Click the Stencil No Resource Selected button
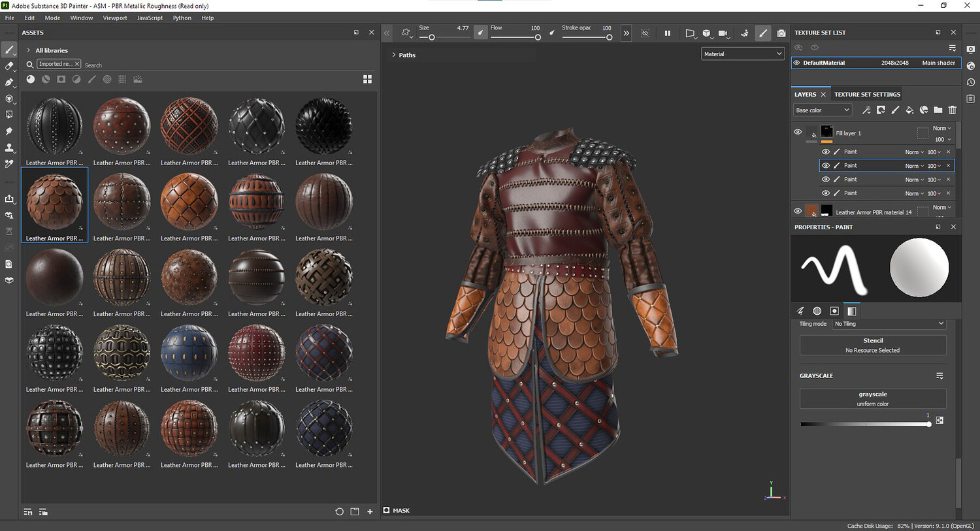Viewport: 980px width, 531px height. click(x=873, y=345)
